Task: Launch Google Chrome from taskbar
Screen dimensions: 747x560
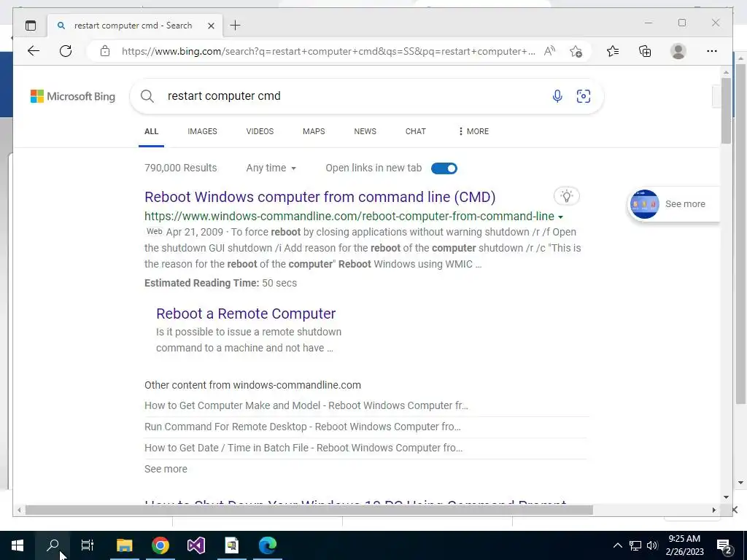Action: click(160, 545)
